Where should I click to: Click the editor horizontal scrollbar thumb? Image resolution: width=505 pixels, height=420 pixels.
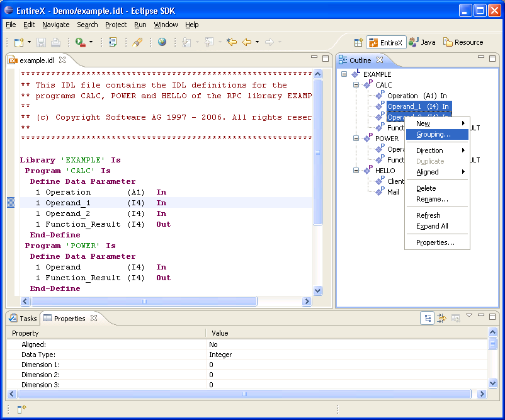[x=144, y=302]
